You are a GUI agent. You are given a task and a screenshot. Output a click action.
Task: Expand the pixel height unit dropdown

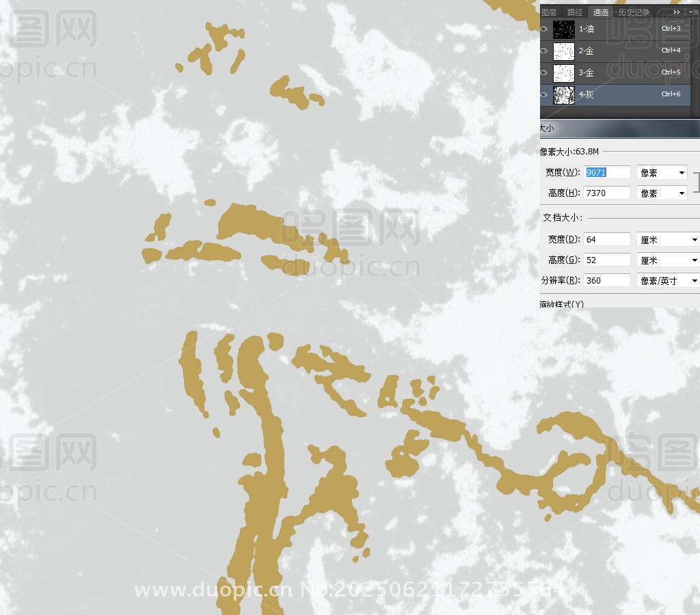[662, 193]
